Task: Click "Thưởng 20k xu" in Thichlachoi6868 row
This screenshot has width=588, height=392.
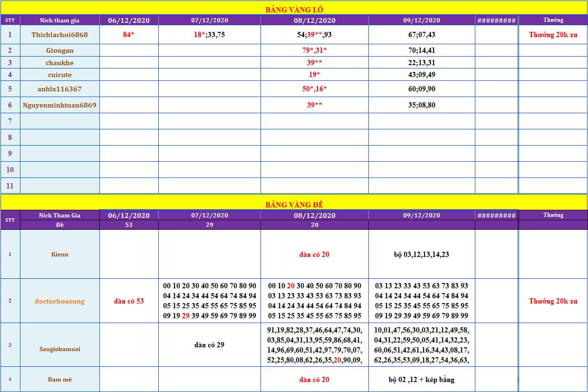Action: coord(553,35)
